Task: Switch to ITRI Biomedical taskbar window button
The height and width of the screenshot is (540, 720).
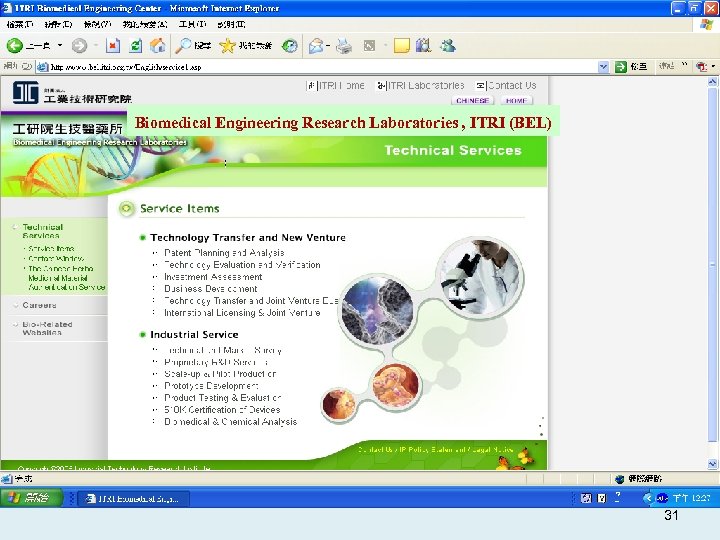Action: (133, 498)
